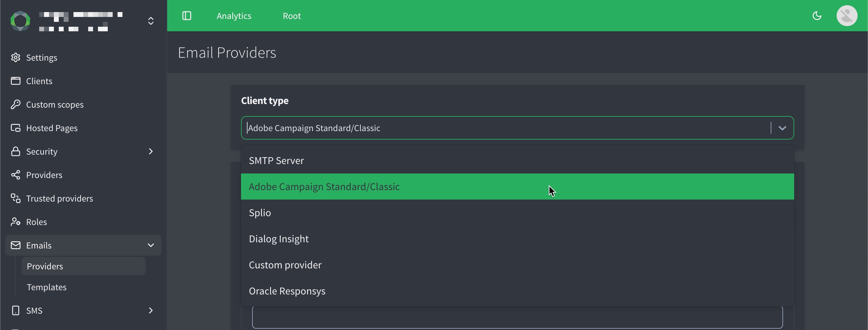Screen dimensions: 868x330
Task: Open the user avatar menu
Action: (x=847, y=16)
